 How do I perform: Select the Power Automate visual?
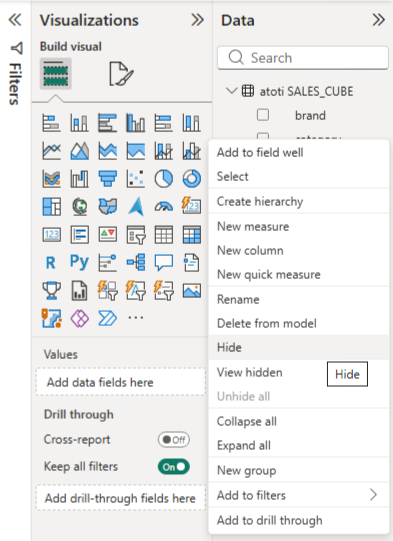[x=107, y=318]
